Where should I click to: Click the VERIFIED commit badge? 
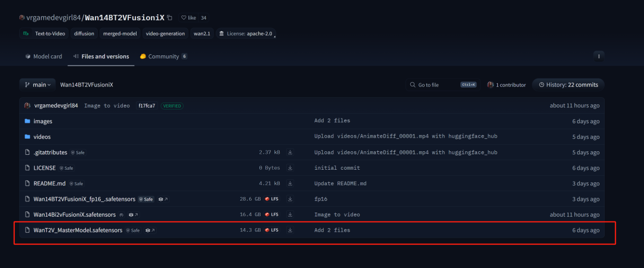[172, 106]
